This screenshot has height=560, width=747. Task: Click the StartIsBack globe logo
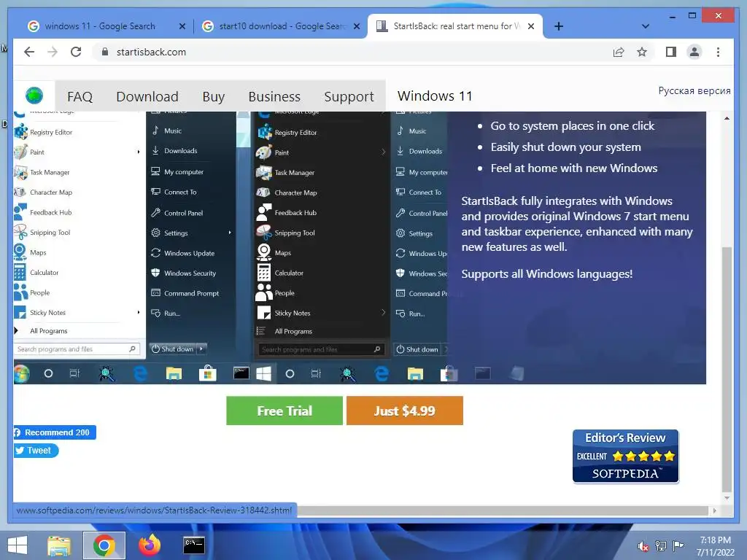point(34,96)
